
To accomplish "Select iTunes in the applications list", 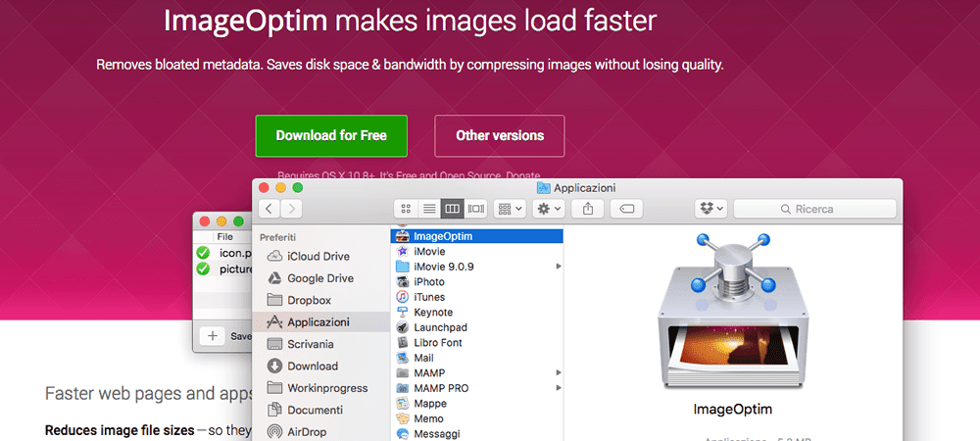I will coord(477,297).
